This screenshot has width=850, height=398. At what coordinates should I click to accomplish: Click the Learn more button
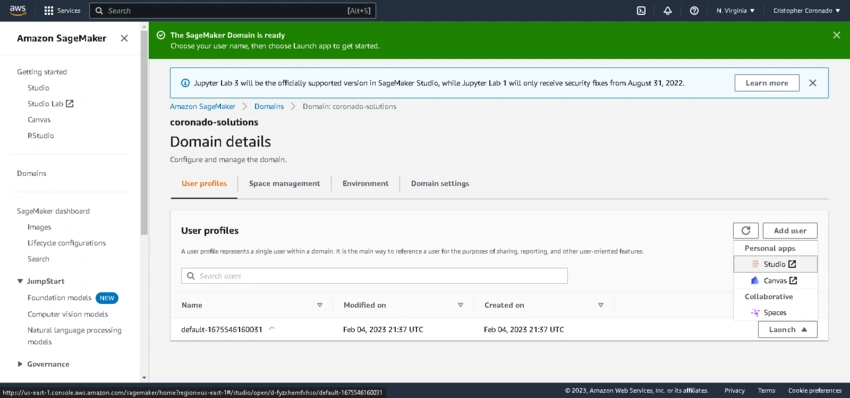pyautogui.click(x=767, y=83)
